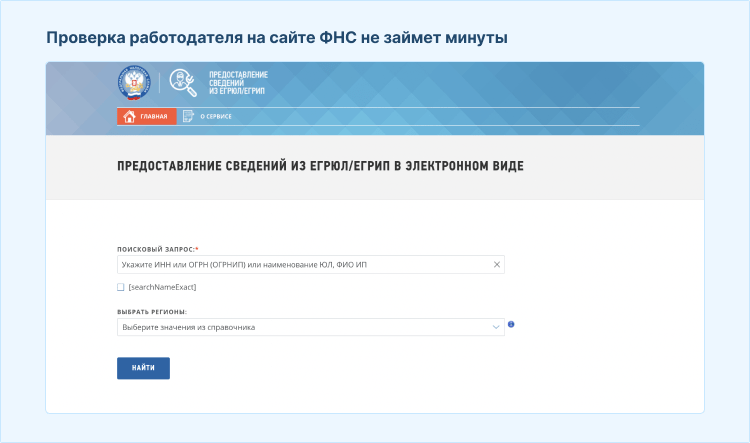
Task: Click the document icon beside О сервисе
Action: pyautogui.click(x=188, y=116)
